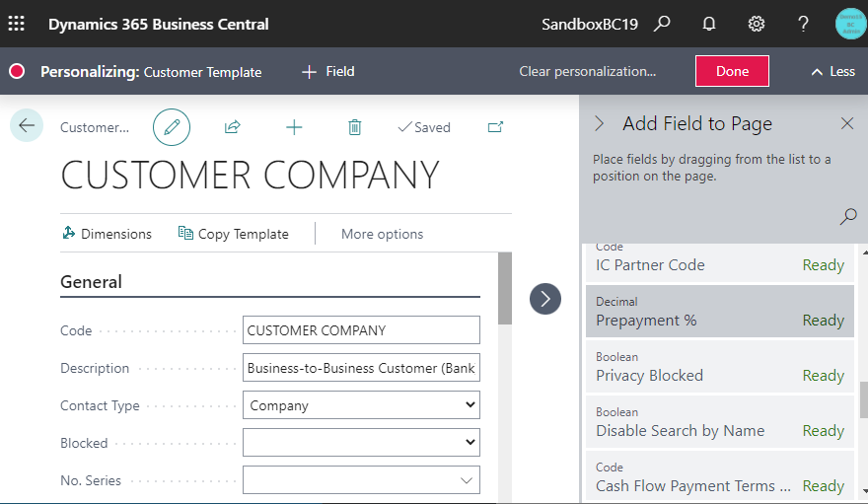Click the SandboxBC19 environment name
Viewport: 868px width, 504px height.
[x=589, y=25]
